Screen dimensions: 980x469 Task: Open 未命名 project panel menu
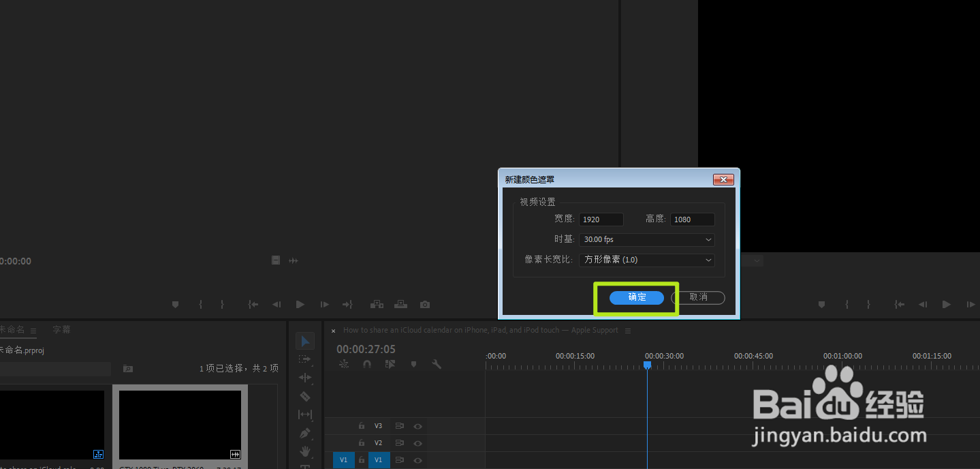pos(32,330)
